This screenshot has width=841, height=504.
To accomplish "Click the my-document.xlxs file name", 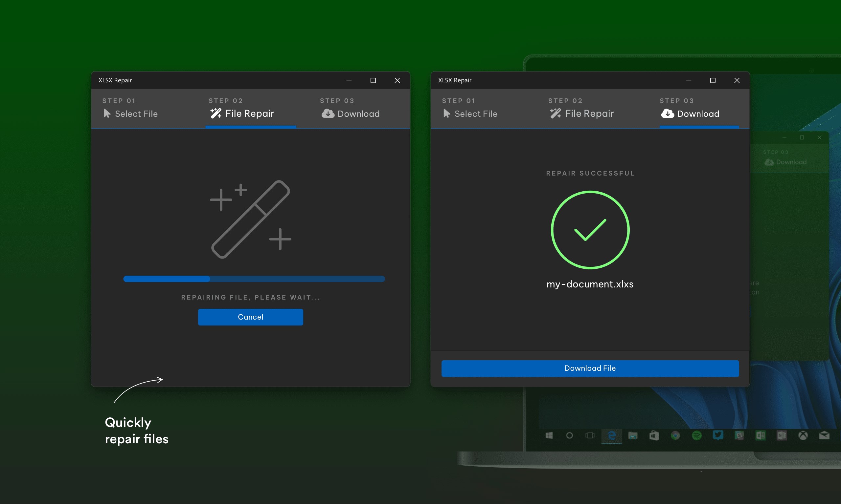I will [590, 284].
